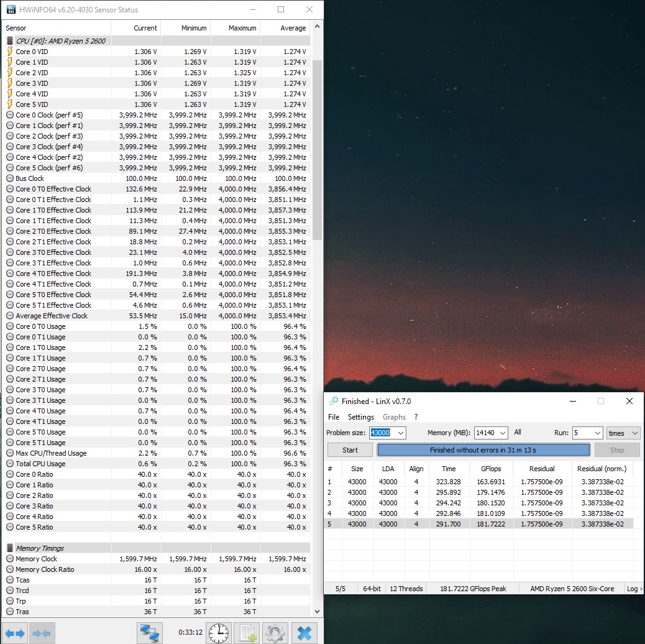Image resolution: width=645 pixels, height=644 pixels.
Task: Click the 0:33:12 elapsed time in HWiNFO
Action: click(x=191, y=632)
